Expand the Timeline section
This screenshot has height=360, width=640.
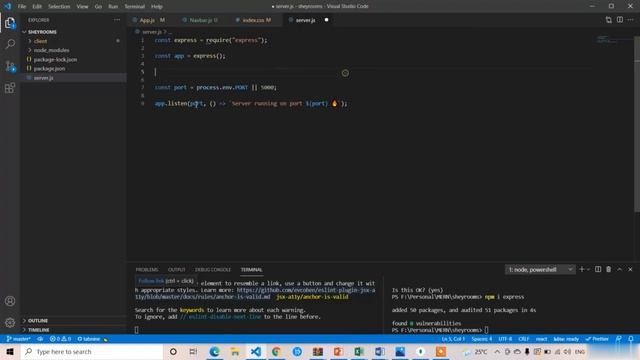74,330
